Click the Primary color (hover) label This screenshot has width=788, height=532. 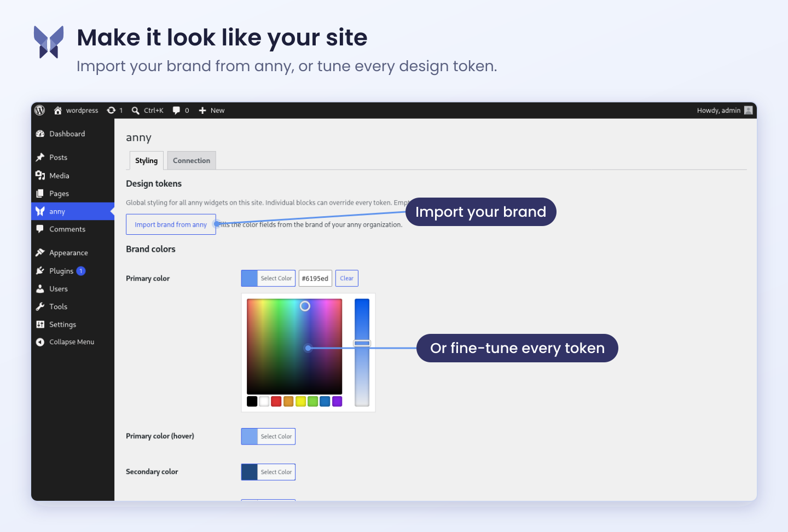160,436
